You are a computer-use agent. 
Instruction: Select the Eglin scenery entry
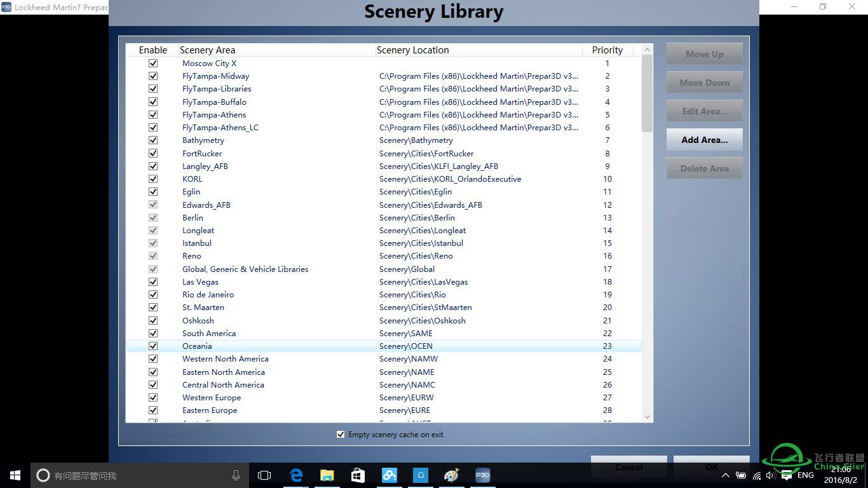tap(191, 191)
